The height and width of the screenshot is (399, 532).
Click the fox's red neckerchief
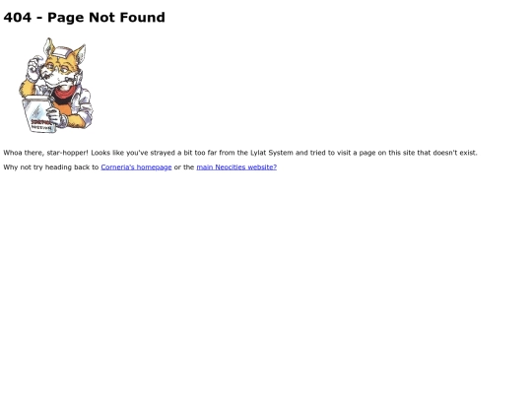65,93
